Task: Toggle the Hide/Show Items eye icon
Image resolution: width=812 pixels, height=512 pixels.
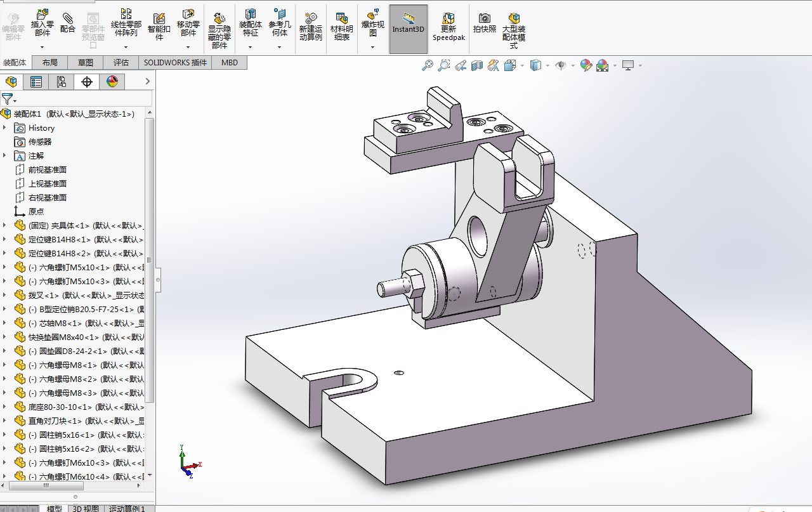Action: click(x=561, y=65)
